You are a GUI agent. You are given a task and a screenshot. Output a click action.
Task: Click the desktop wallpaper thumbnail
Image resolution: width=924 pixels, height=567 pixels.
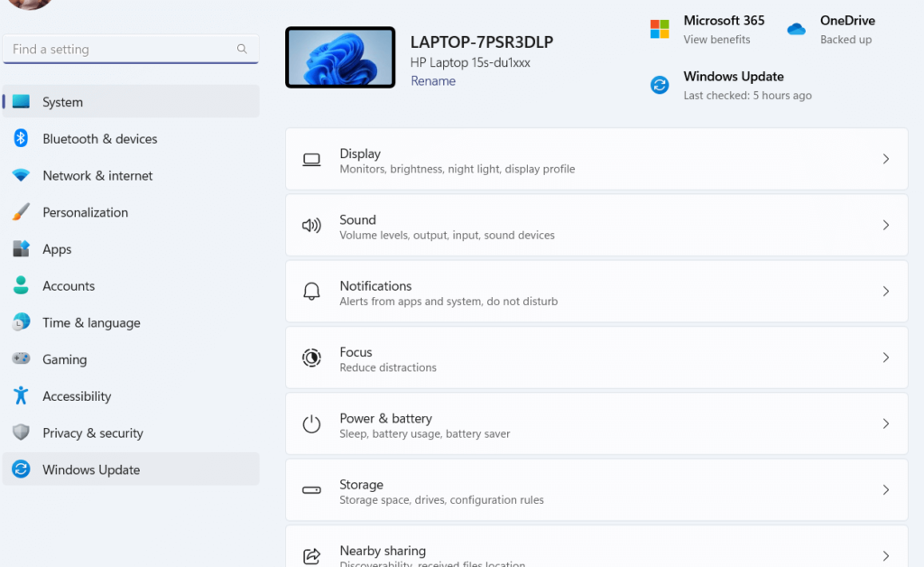[x=340, y=58]
